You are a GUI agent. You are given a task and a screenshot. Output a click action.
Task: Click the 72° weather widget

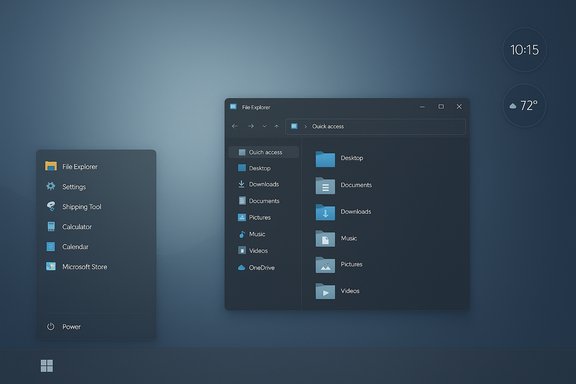524,105
